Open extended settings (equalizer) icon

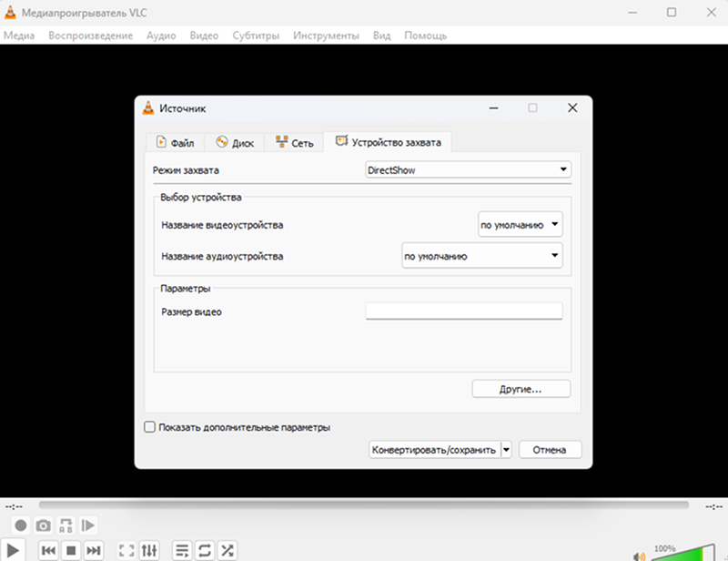[149, 551]
